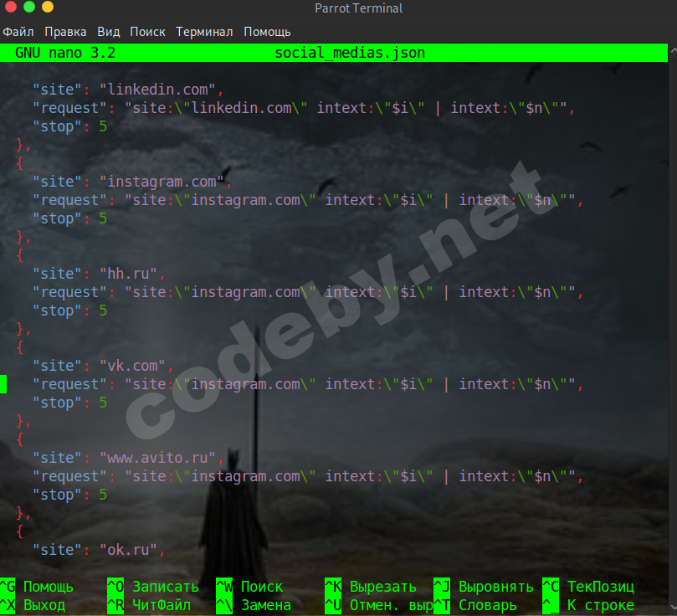Click the ^\ Замена shortcut
The height and width of the screenshot is (616, 677).
(254, 605)
